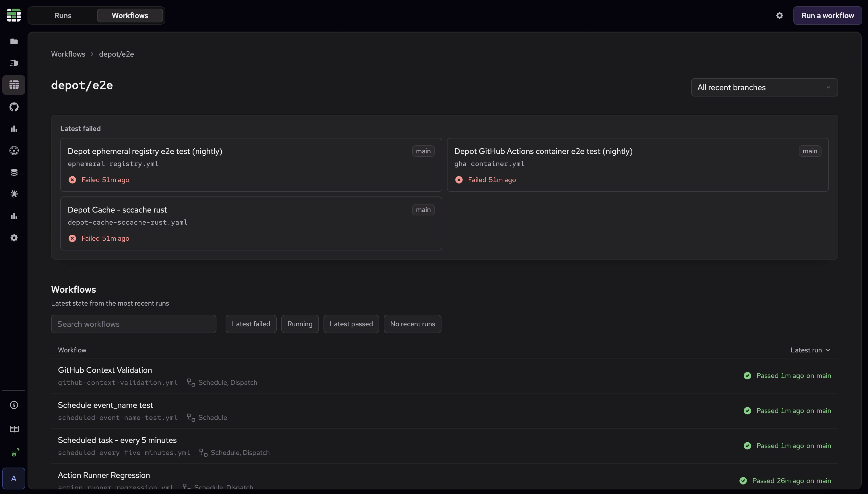The width and height of the screenshot is (868, 494).
Task: Toggle the No recent runs filter
Action: pyautogui.click(x=412, y=324)
